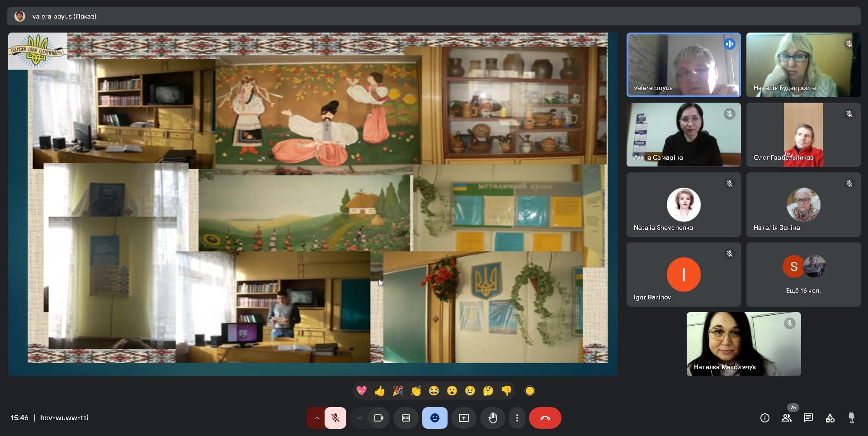Close the emoji reactions bar

point(435,418)
